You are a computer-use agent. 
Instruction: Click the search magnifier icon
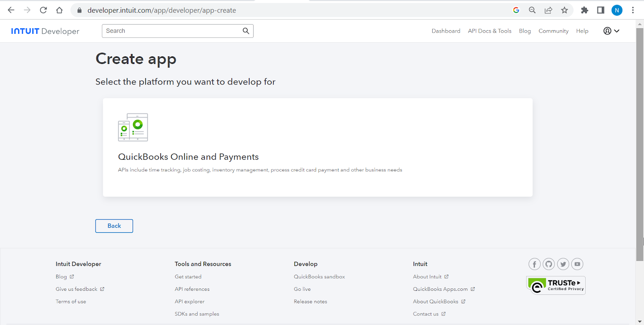[246, 31]
